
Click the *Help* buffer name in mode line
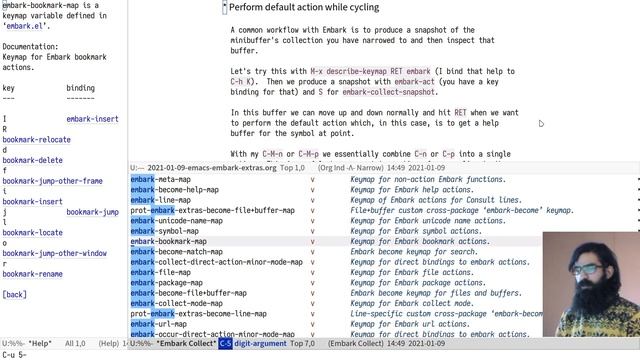(x=40, y=344)
